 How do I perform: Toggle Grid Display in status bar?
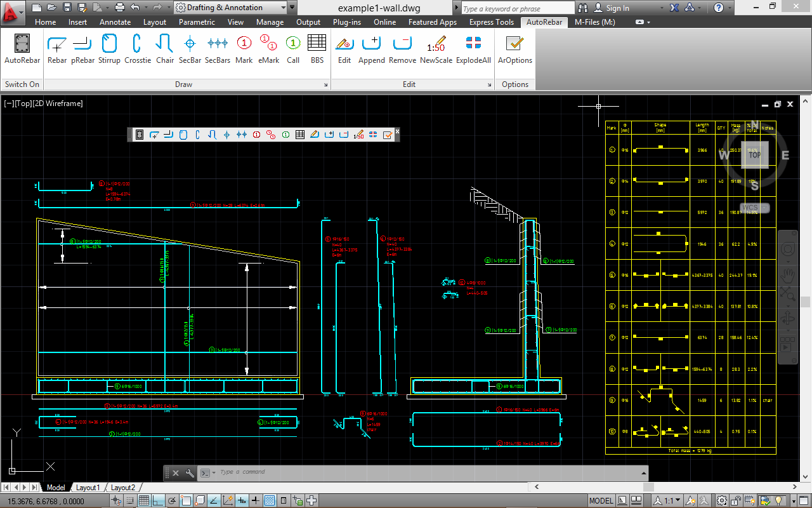pos(144,501)
